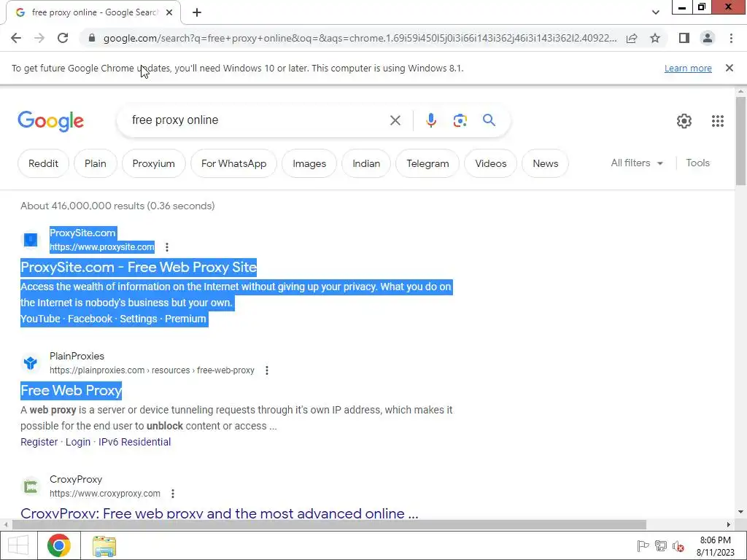
Task: Open Chrome side panel
Action: [684, 38]
